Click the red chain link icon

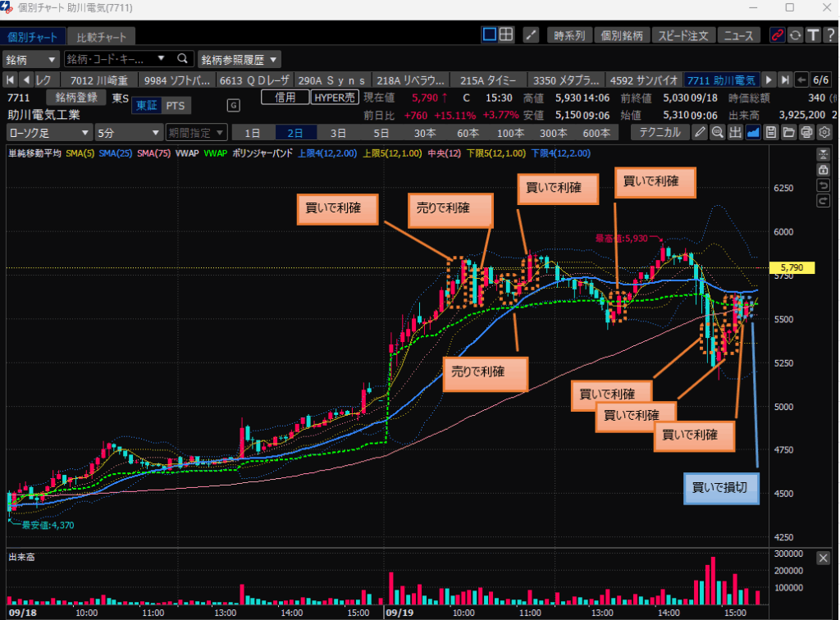pyautogui.click(x=777, y=35)
